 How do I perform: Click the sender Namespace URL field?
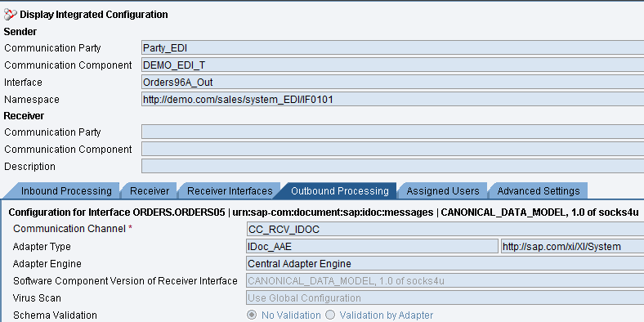click(392, 99)
